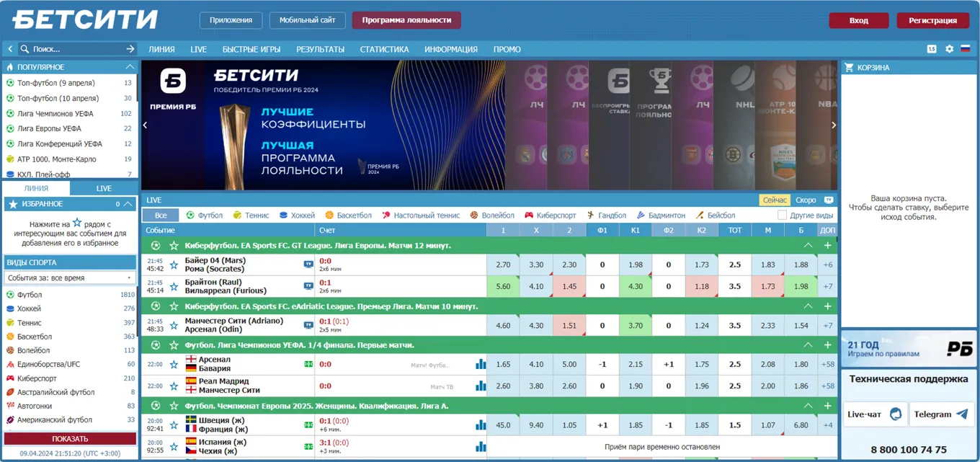Favorite the Манчестер Сити – Арсенал cyber match
980x462 pixels.
(174, 325)
